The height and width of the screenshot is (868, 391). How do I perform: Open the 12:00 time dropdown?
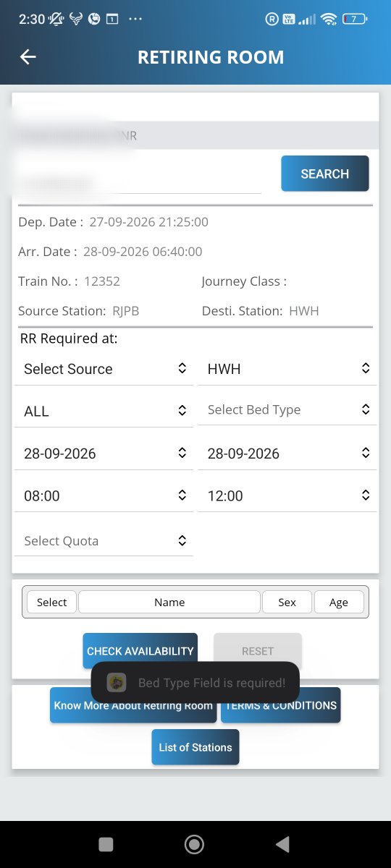coord(287,495)
